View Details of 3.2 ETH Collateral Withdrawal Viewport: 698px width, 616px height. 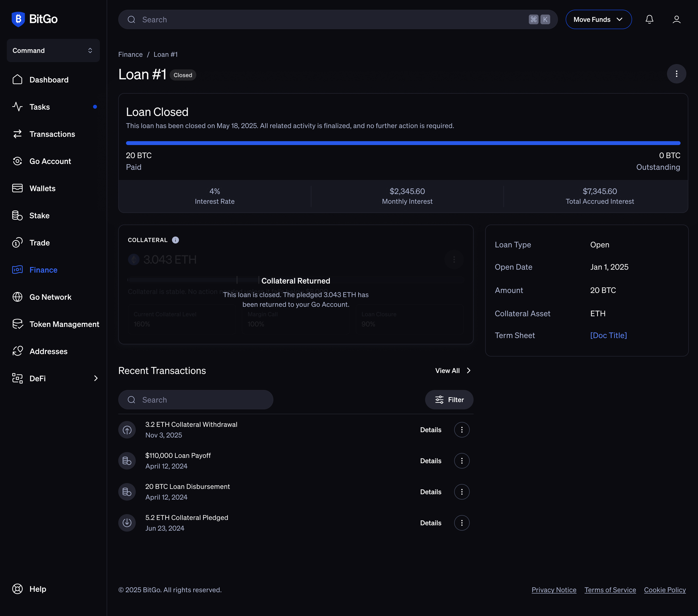(431, 429)
